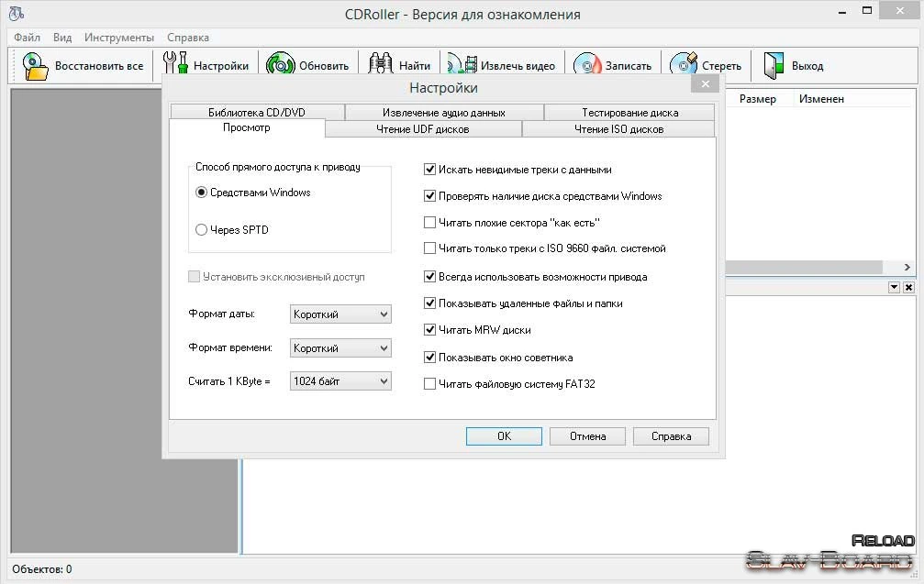Screen dimensions: 924x584
Task: Click the Обновить disc refresh icon
Action: [280, 63]
